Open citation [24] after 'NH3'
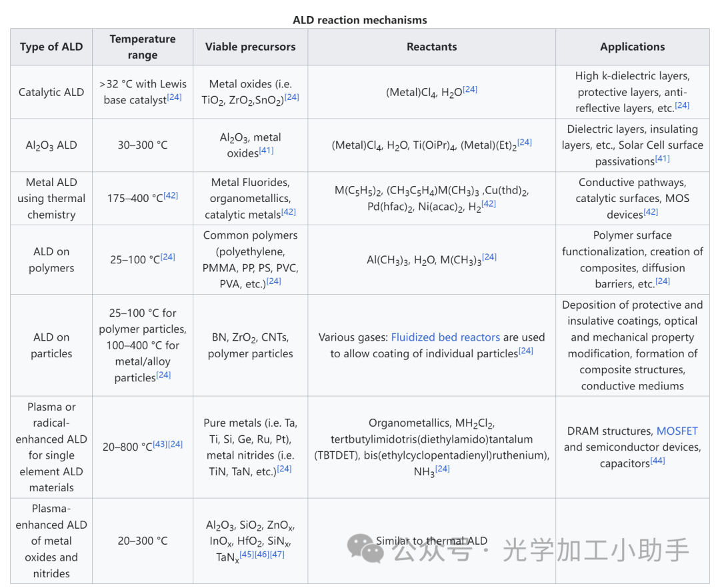The height and width of the screenshot is (588, 720). coord(442,469)
